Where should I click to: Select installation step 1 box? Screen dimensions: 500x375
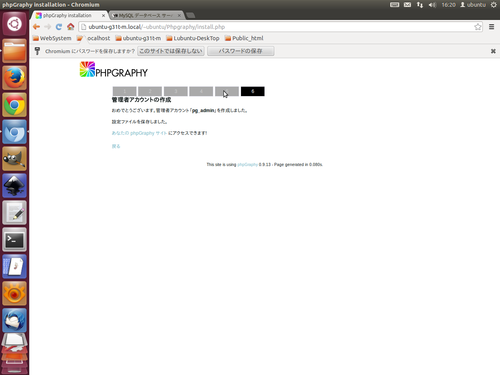point(125,91)
